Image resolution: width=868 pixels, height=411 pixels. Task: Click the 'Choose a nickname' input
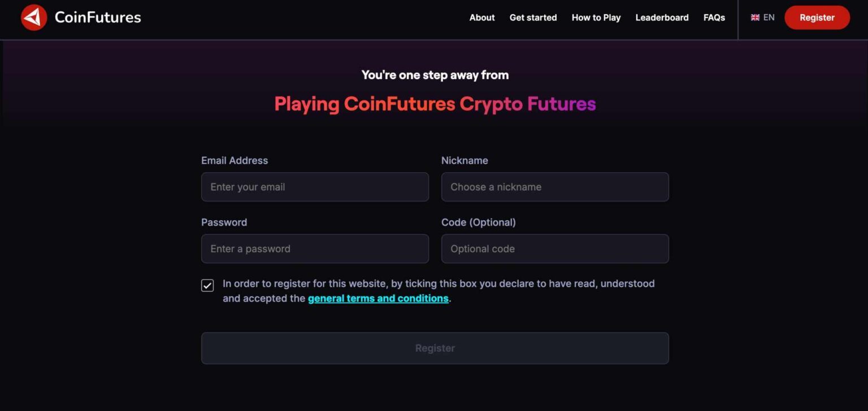555,187
